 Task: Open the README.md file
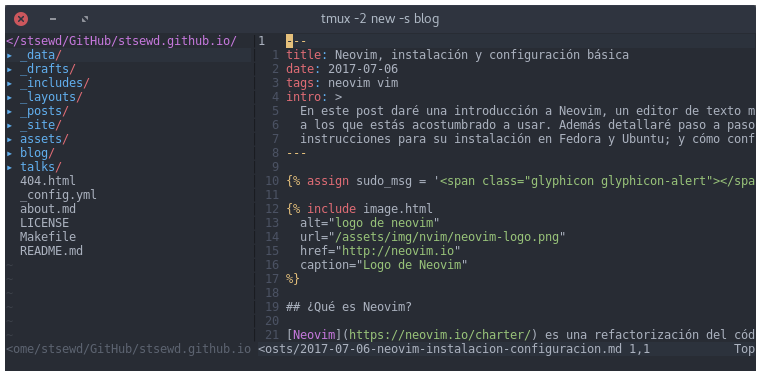51,251
